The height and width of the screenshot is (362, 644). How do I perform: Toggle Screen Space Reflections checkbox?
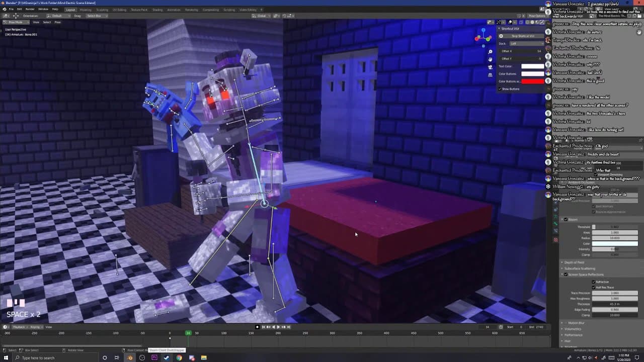(566, 275)
